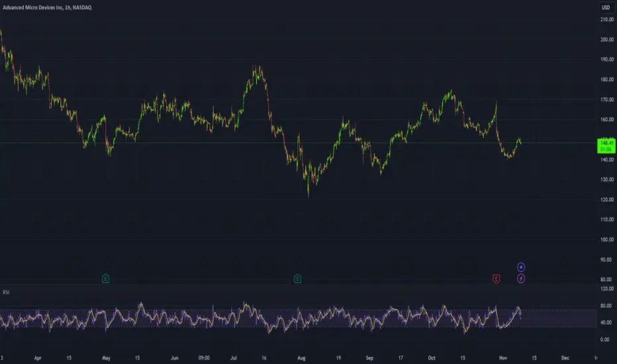The image size is (617, 364).
Task: Click the green 148.41 current price label
Action: (x=606, y=146)
